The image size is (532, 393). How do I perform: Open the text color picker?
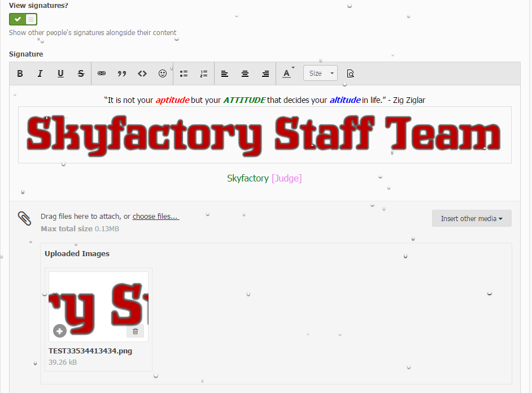(x=287, y=74)
